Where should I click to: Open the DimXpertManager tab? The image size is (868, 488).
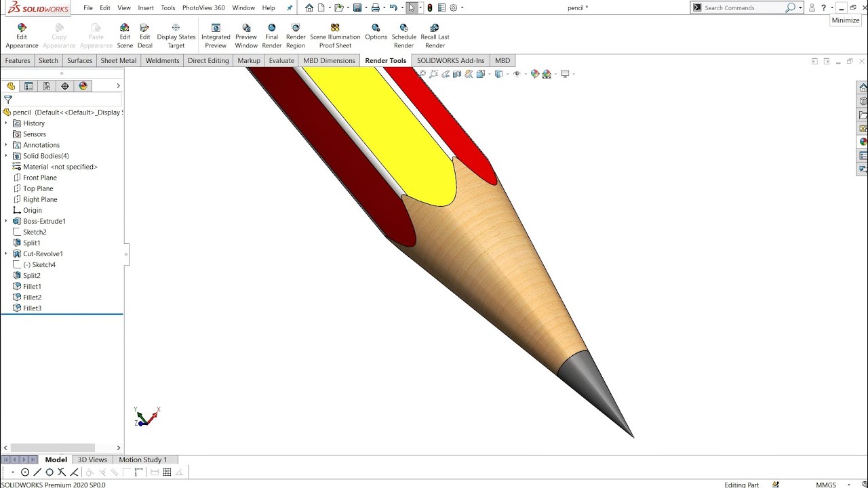pos(65,86)
